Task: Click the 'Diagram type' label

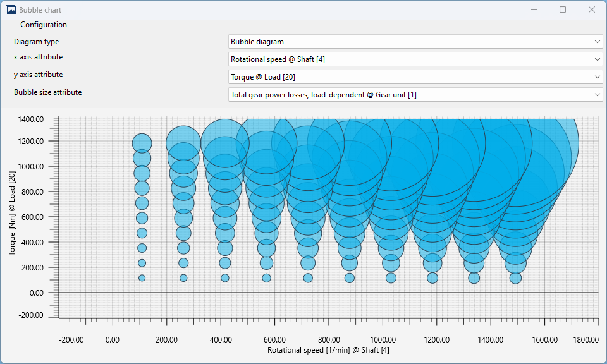Action: (37, 42)
